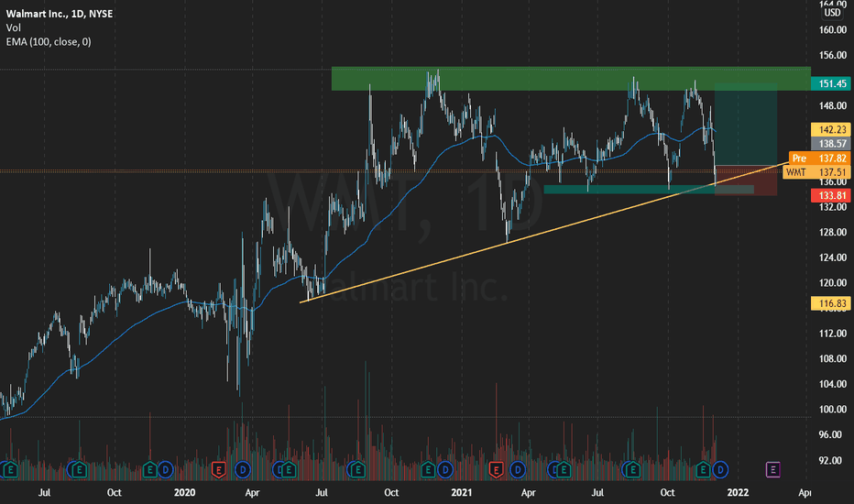Select the long position green target area
854x504 pixels.
click(746, 125)
